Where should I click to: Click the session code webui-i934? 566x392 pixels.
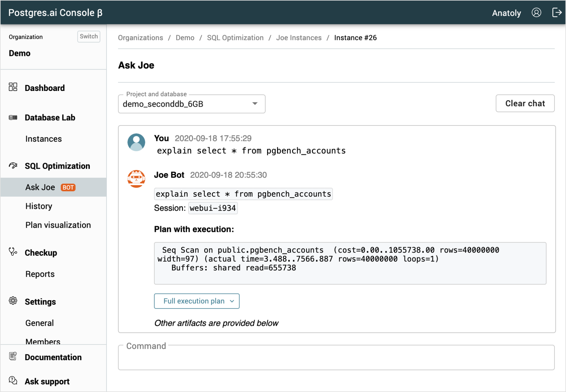click(213, 208)
